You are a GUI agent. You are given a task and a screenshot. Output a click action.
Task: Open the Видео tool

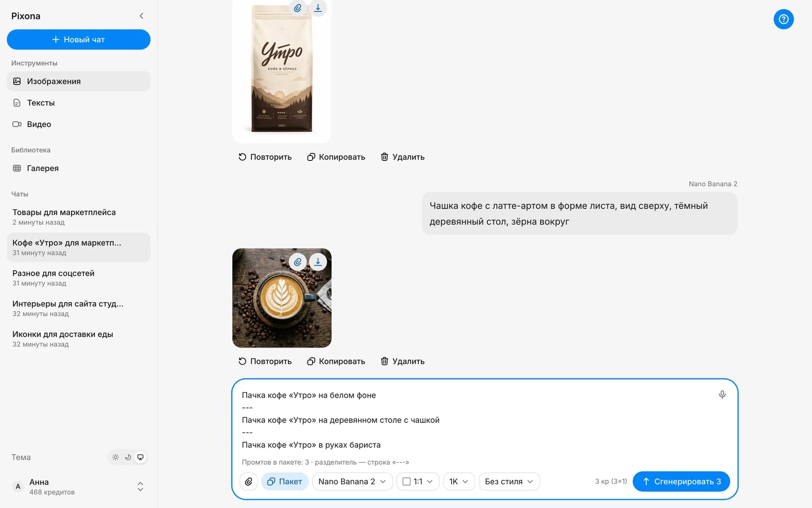tap(79, 124)
